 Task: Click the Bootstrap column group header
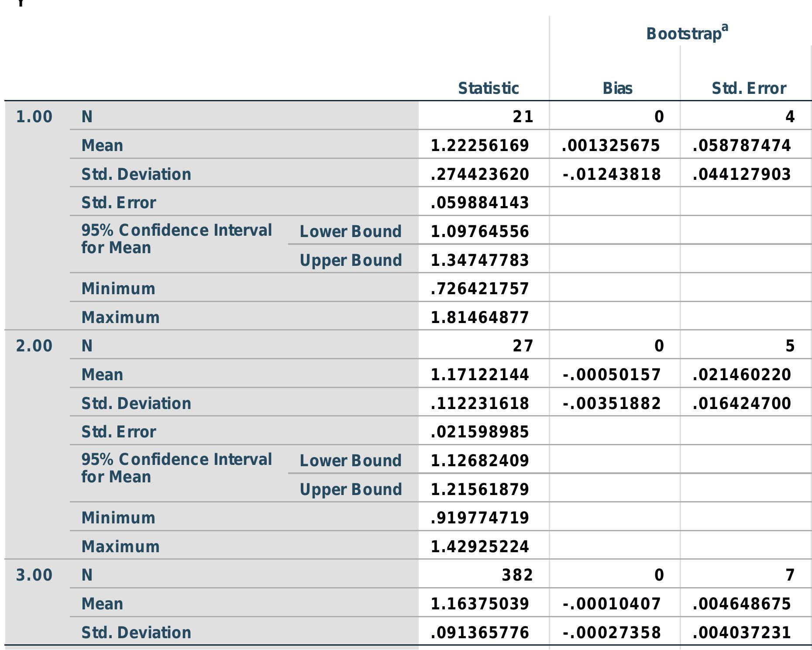click(x=683, y=34)
